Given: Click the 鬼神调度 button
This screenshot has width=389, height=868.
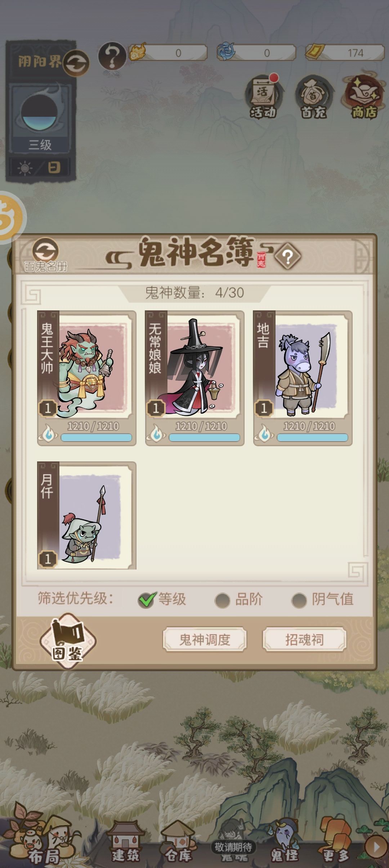Looking at the screenshot, I should pos(205,639).
